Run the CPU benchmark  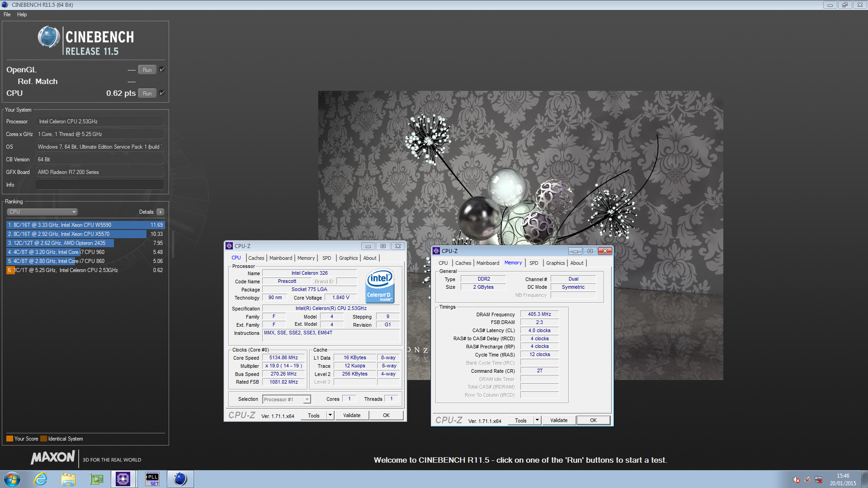(147, 93)
